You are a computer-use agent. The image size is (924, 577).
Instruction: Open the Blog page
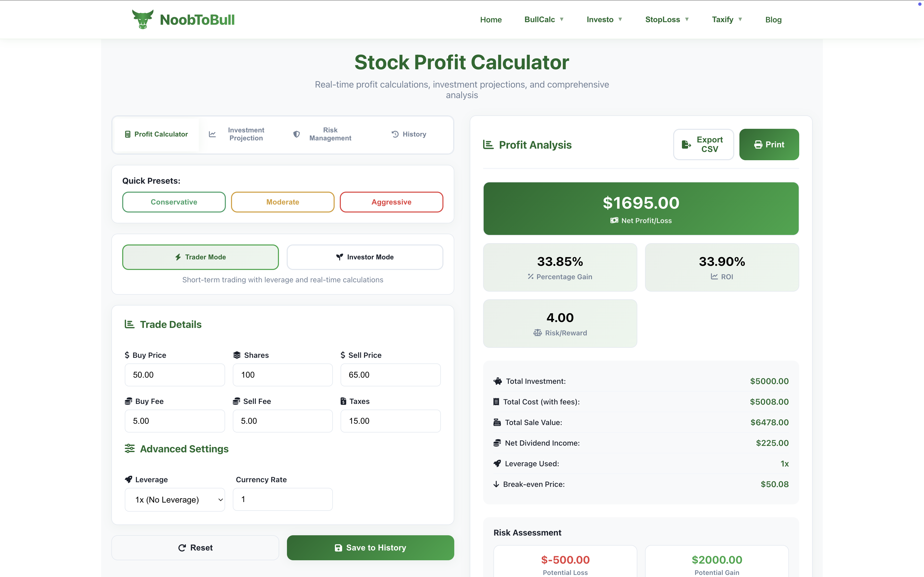click(x=773, y=20)
